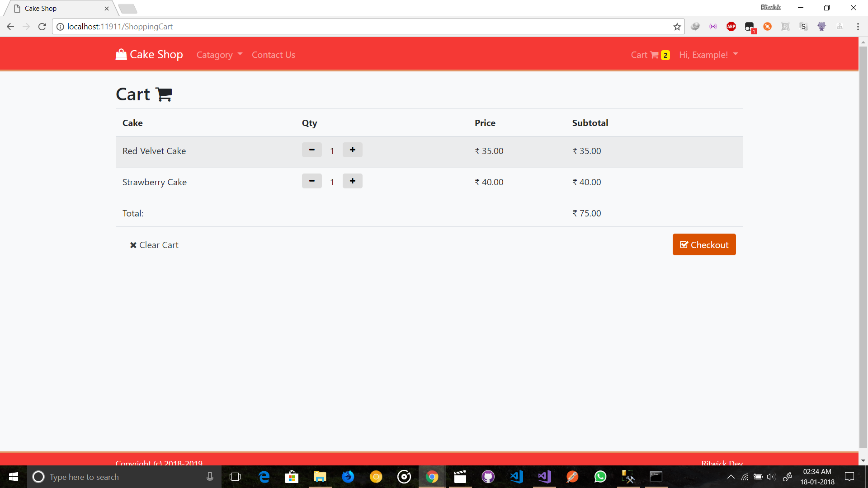Increase Red Velvet Cake quantity
The image size is (868, 488).
pyautogui.click(x=352, y=150)
